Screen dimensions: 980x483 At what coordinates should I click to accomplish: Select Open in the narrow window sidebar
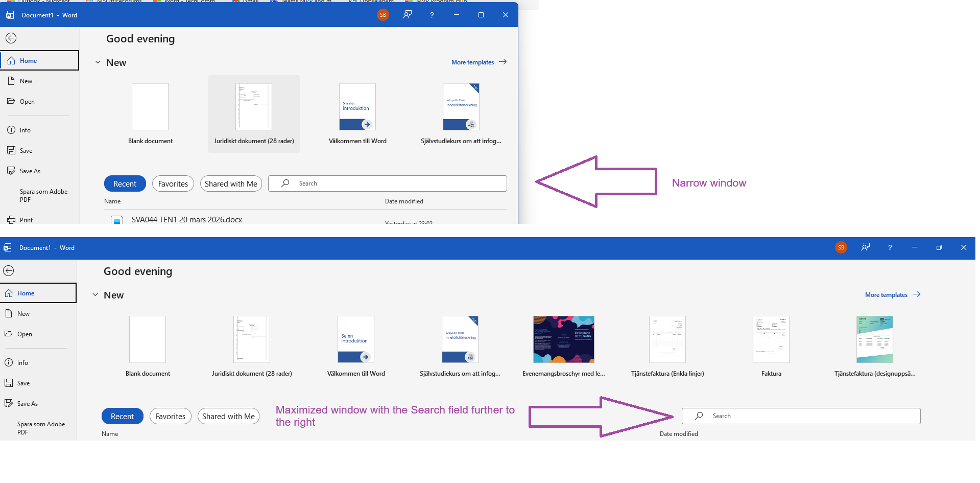(x=40, y=101)
